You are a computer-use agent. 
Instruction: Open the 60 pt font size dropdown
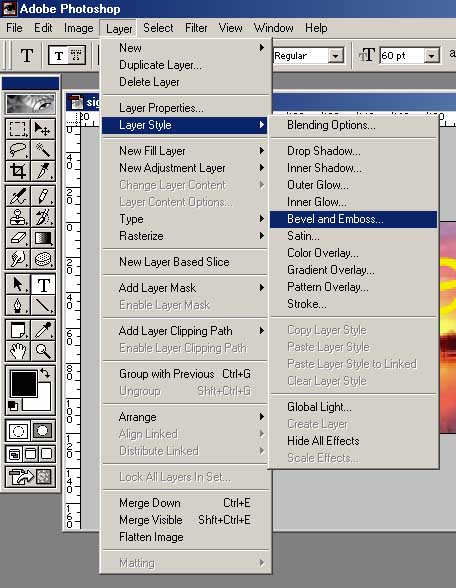click(x=432, y=56)
